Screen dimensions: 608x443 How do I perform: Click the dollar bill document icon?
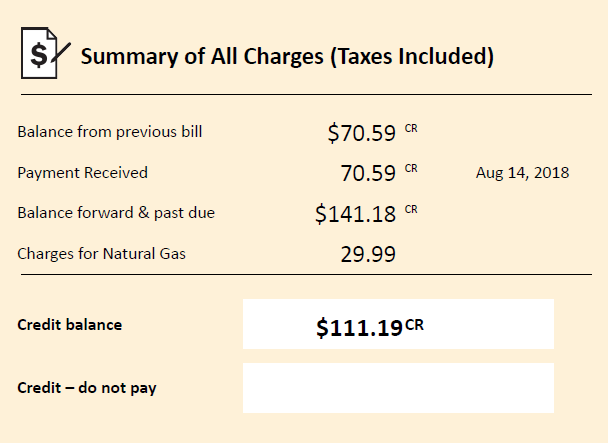click(45, 53)
